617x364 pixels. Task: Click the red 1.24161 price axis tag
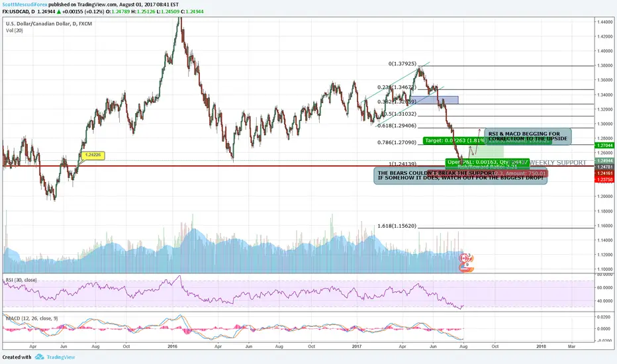604,173
